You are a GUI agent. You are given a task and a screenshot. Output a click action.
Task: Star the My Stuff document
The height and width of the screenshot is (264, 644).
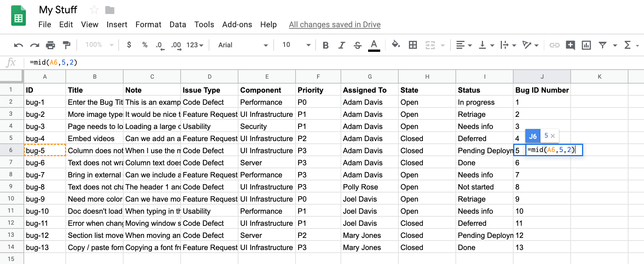pos(94,10)
